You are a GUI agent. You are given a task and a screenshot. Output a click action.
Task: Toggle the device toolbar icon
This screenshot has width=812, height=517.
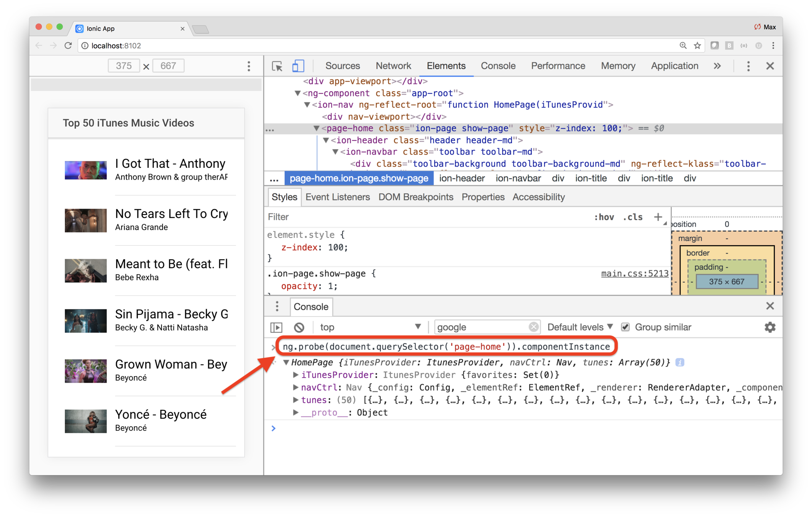[298, 66]
